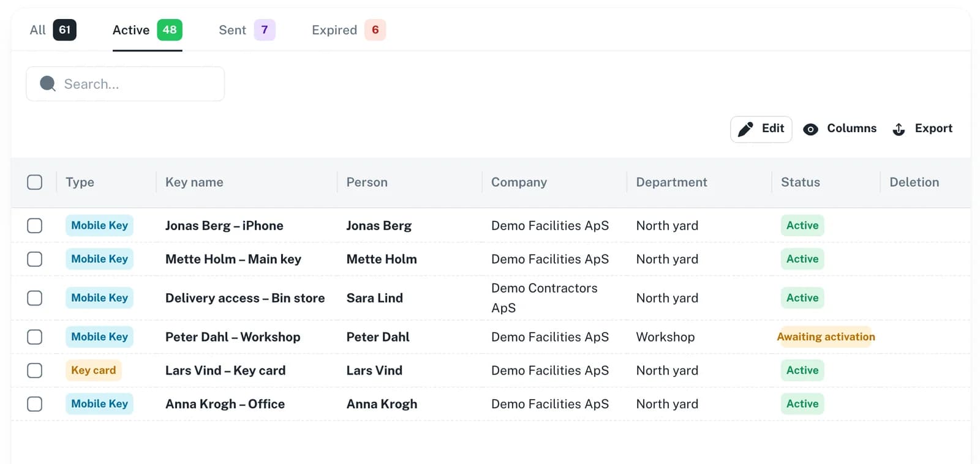This screenshot has height=464, width=980.
Task: Select the Anna Krogh – Office checkbox
Action: [35, 404]
